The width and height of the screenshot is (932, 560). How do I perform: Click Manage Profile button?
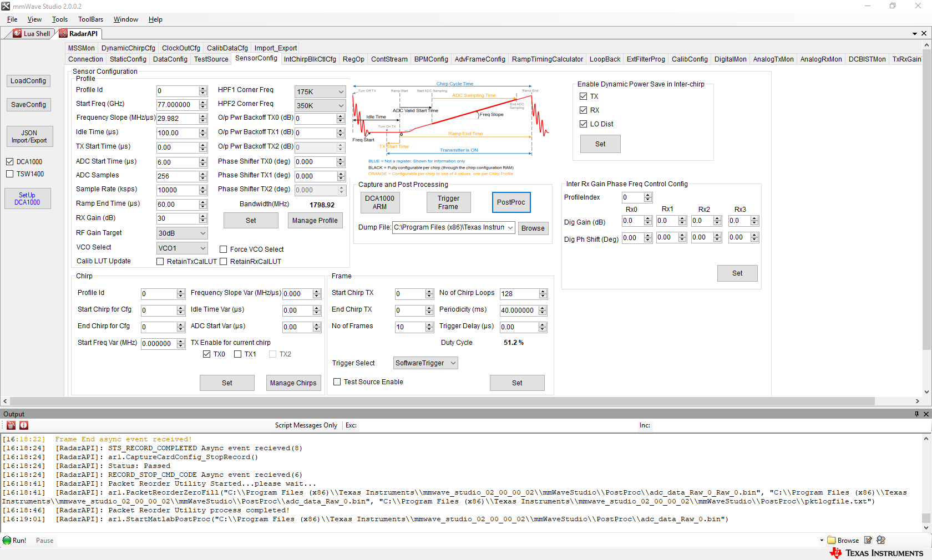315,221
